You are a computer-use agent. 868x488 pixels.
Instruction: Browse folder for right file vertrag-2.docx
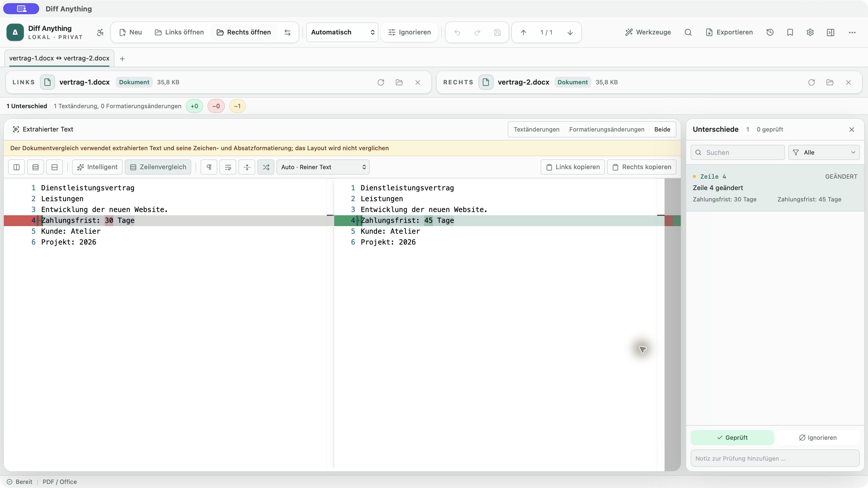(830, 82)
